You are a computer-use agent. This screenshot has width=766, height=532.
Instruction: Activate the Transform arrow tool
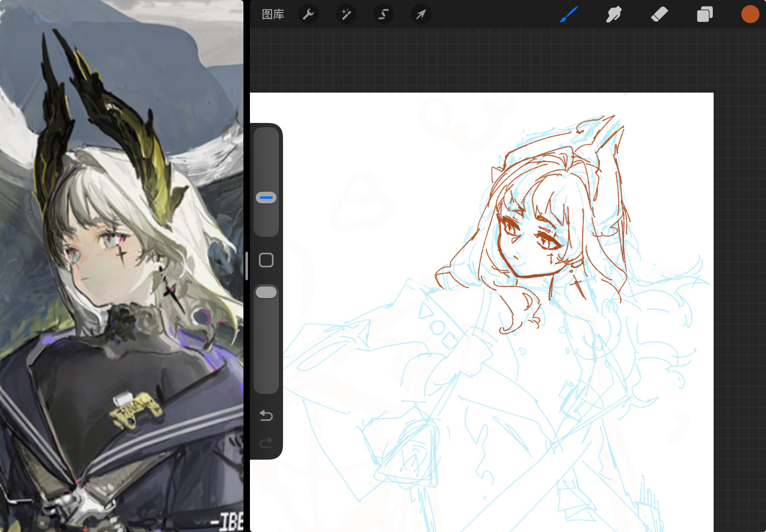click(421, 14)
